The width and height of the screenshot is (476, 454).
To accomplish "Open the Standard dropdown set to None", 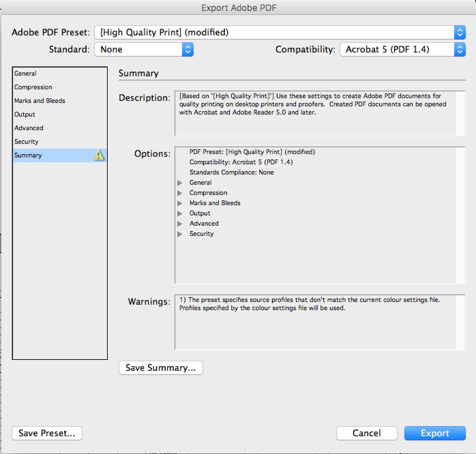I will (x=144, y=49).
